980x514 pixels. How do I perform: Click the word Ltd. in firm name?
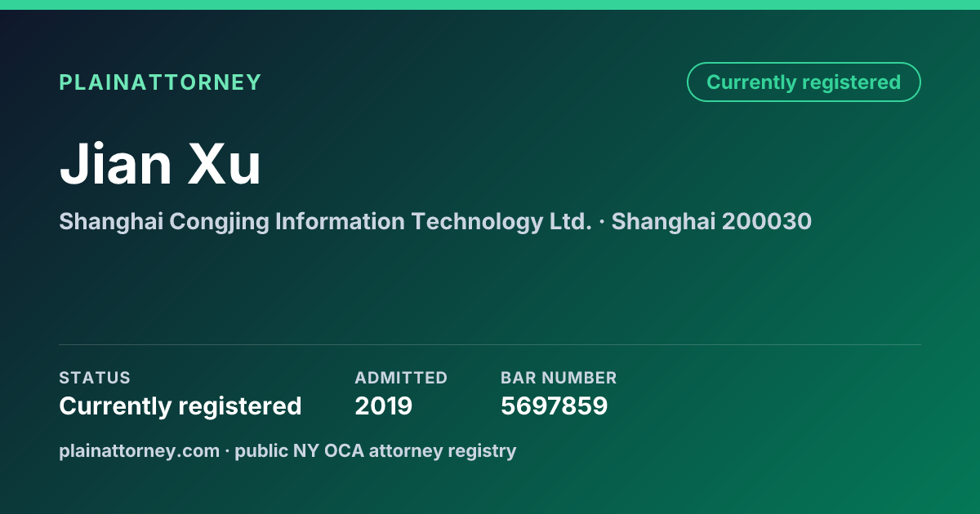pyautogui.click(x=571, y=222)
